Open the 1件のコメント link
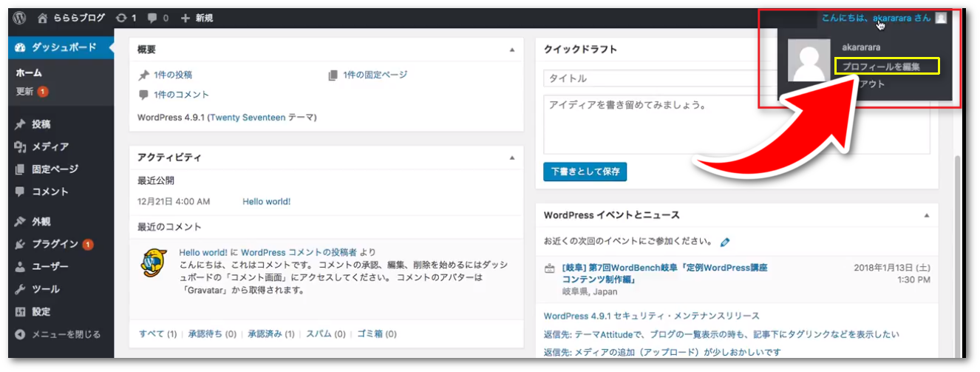Screen dimensions: 980x372 click(181, 95)
